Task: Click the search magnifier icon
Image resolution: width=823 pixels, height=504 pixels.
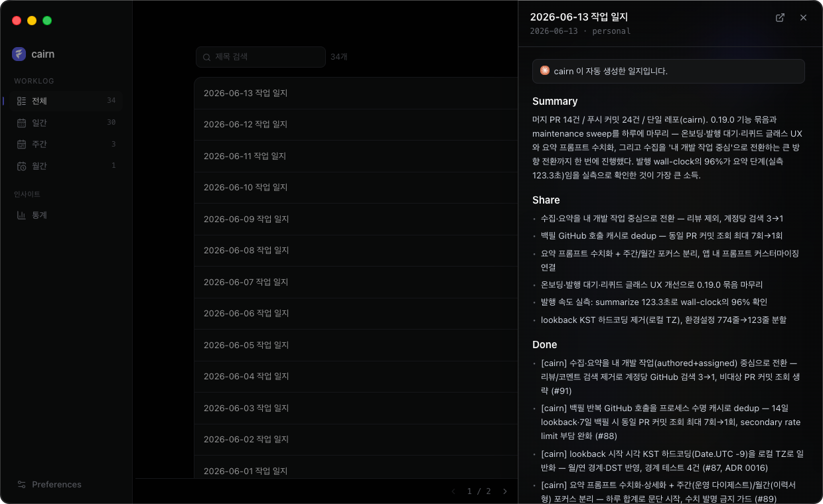Action: click(x=207, y=57)
